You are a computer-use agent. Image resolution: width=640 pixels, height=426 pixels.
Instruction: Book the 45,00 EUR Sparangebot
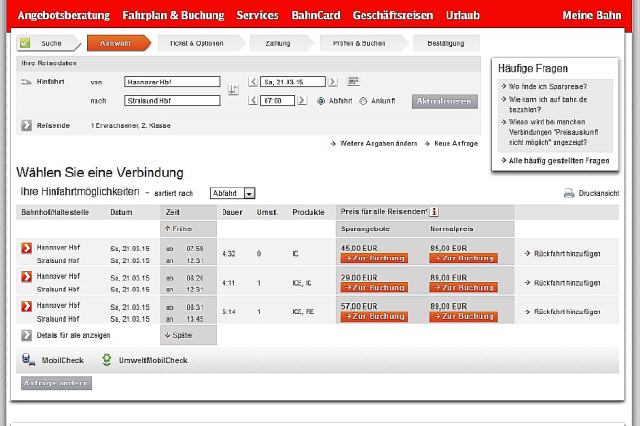pos(374,258)
